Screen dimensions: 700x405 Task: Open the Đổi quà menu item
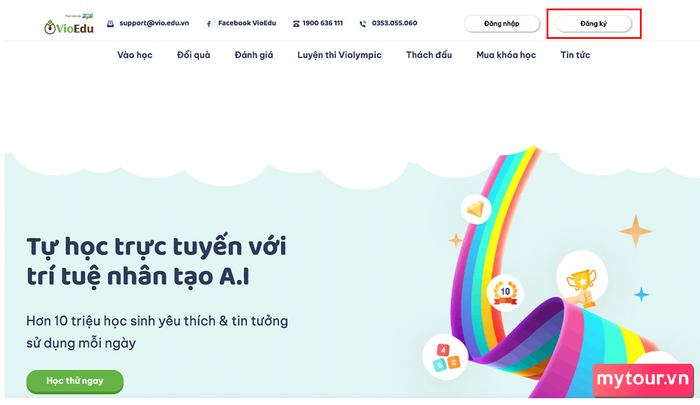[x=193, y=55]
